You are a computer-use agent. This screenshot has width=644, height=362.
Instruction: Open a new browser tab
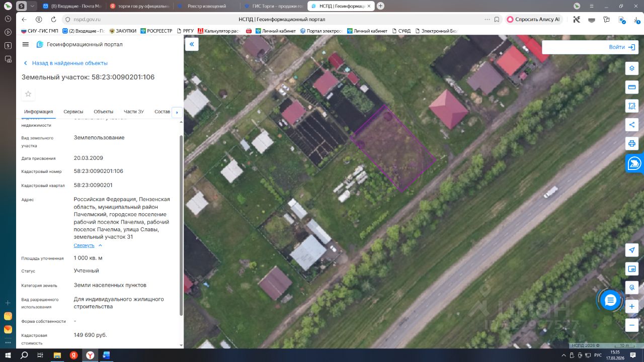pos(380,6)
